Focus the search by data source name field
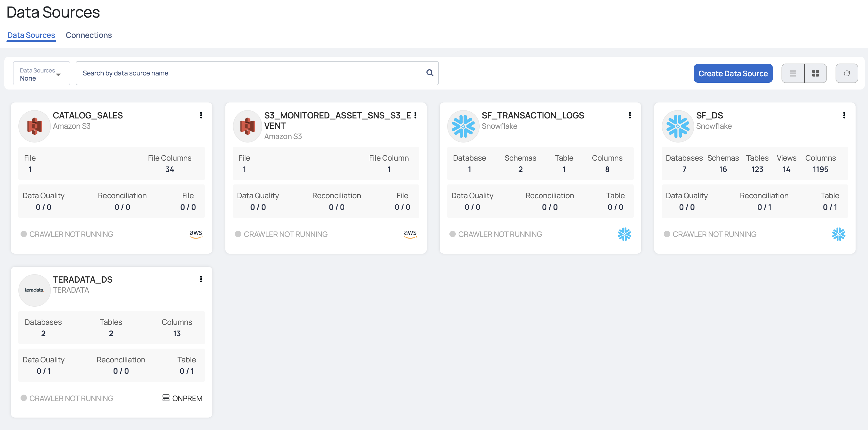868x430 pixels. click(249, 73)
